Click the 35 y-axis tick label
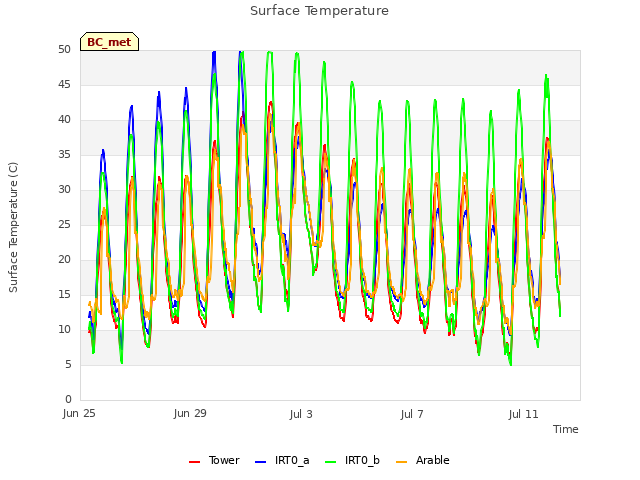The image size is (640, 480). 64,155
